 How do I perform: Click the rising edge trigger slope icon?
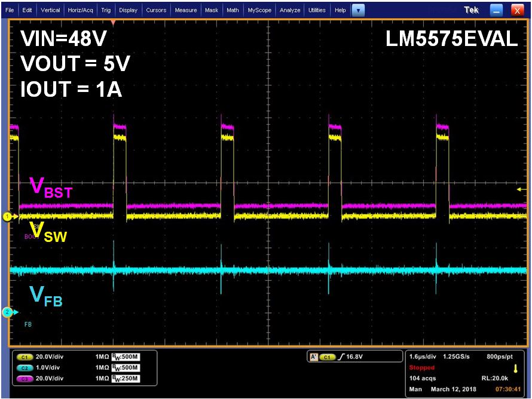click(x=341, y=357)
